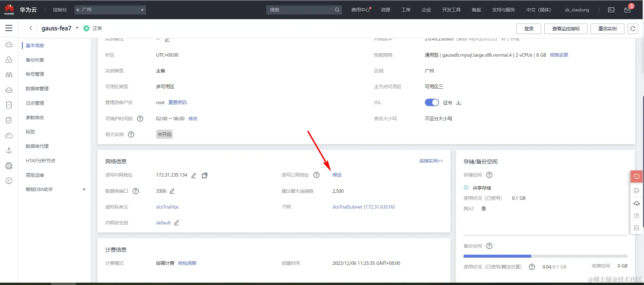
Task: Open the cloud shell terminal icon
Action: [611, 10]
